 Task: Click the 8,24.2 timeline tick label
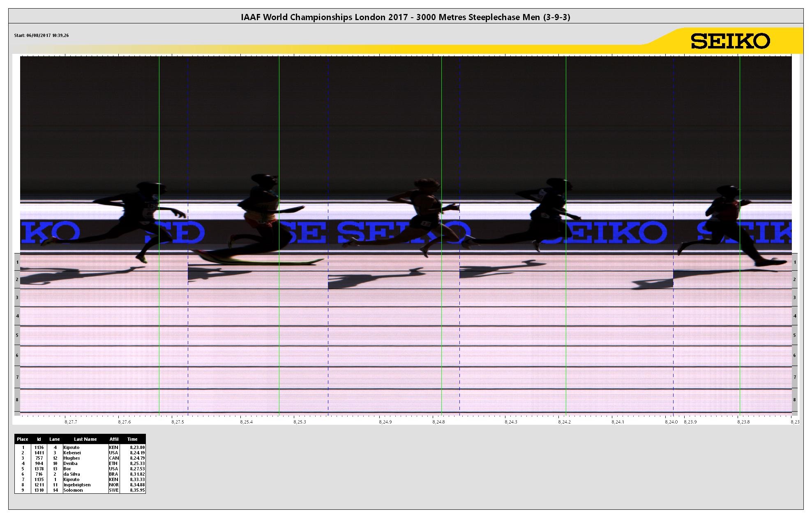coord(564,422)
